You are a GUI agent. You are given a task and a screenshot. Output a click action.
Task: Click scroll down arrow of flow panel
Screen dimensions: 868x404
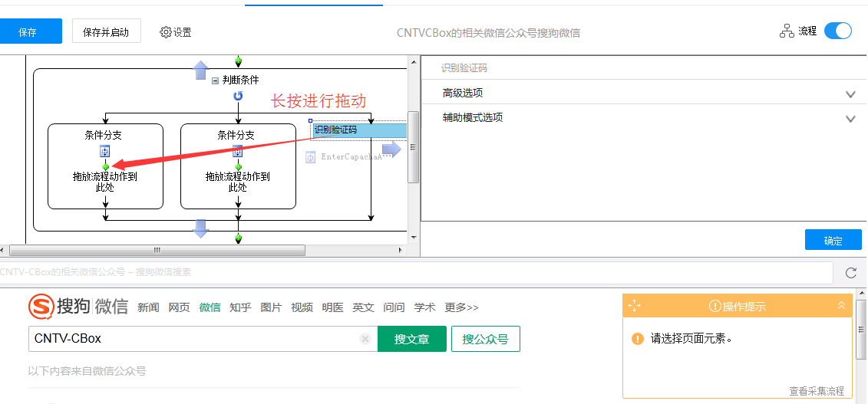tap(413, 238)
